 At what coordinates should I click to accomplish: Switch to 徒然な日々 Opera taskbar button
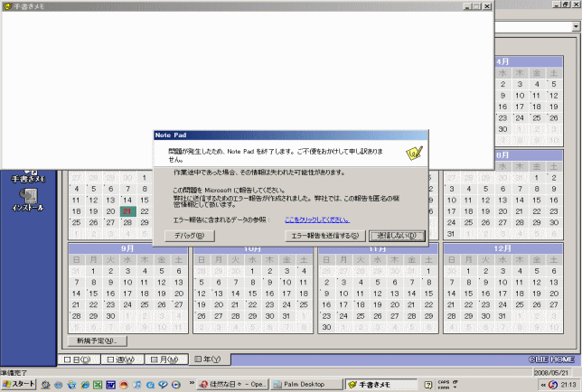tap(233, 385)
